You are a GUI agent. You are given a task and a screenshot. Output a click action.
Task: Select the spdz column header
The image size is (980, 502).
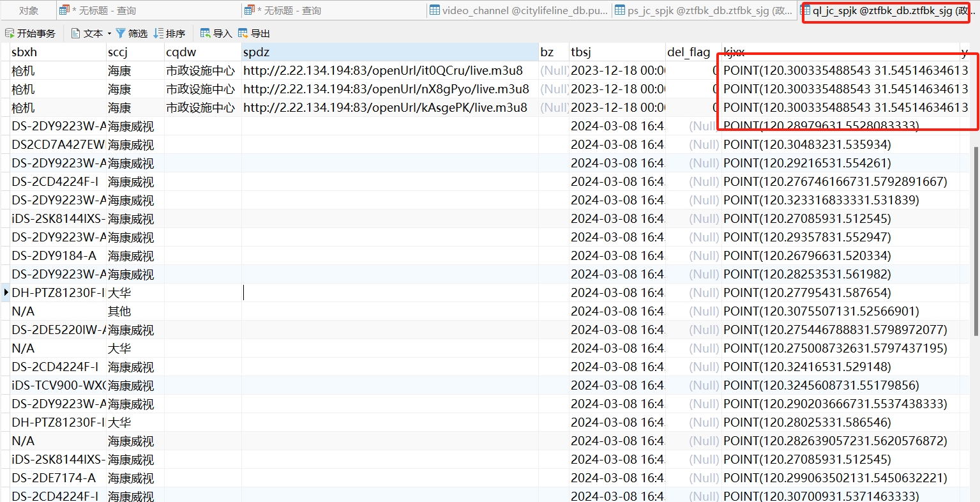tap(390, 52)
